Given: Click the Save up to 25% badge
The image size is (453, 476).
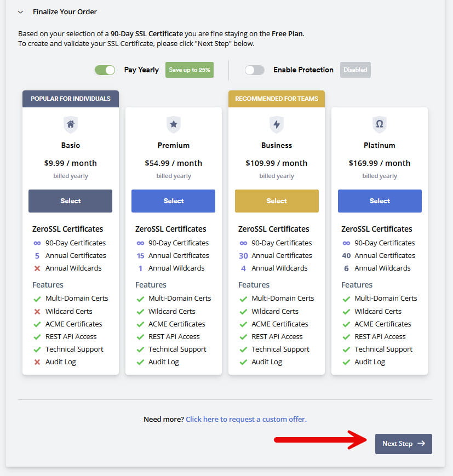Looking at the screenshot, I should 190,70.
